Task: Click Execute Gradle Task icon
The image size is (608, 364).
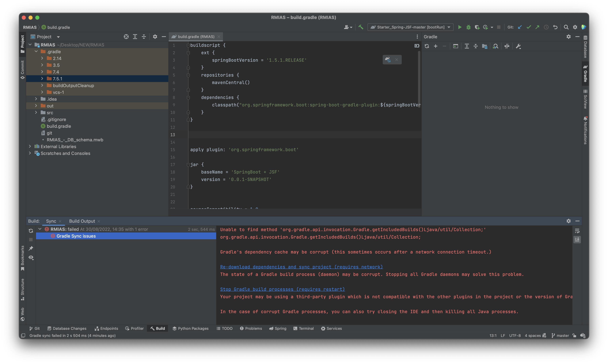Action: click(455, 46)
